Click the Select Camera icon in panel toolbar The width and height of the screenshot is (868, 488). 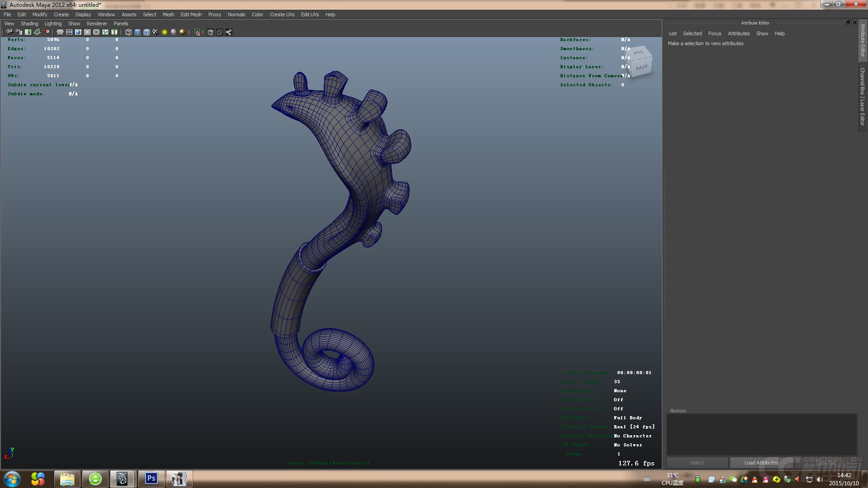[9, 32]
